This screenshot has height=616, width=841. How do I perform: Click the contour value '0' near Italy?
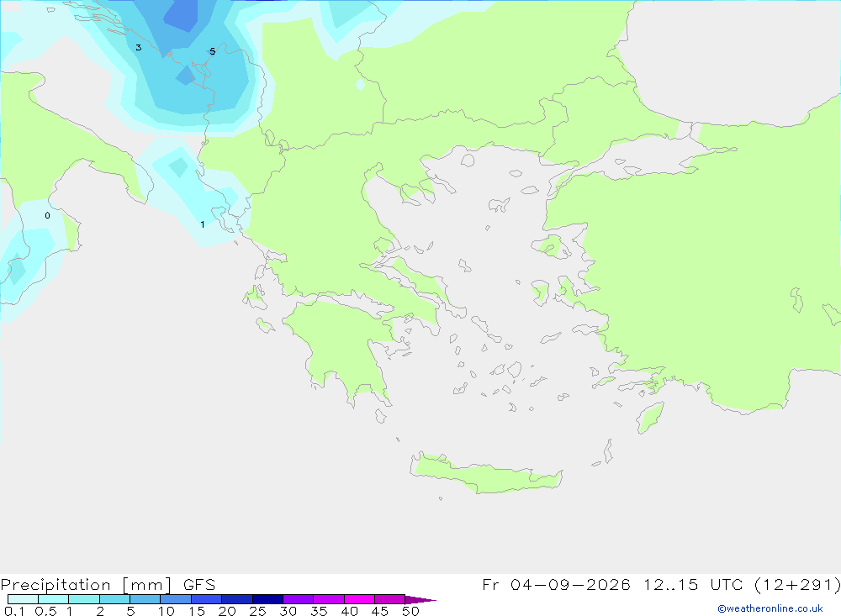tap(47, 215)
